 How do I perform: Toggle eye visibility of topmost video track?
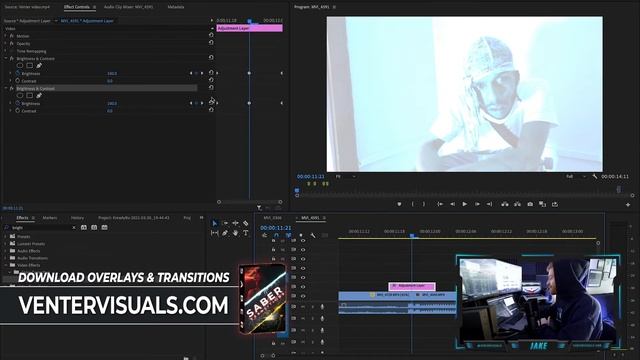pos(303,241)
